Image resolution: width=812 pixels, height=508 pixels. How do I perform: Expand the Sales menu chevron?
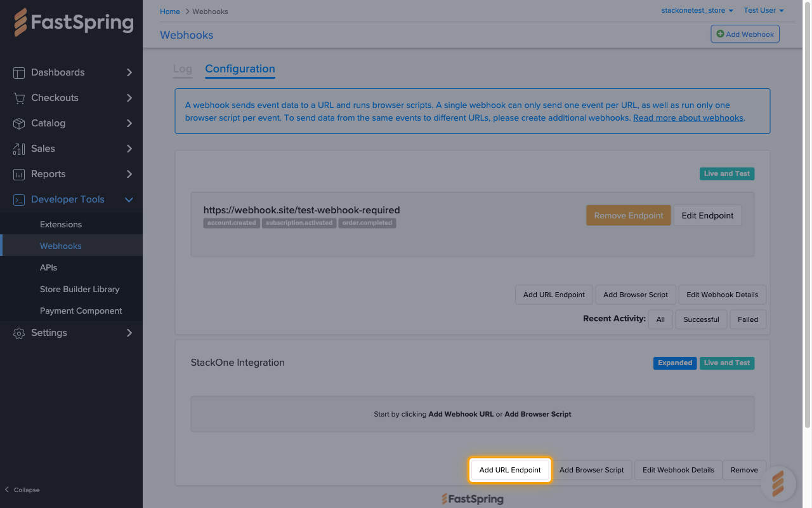point(129,149)
